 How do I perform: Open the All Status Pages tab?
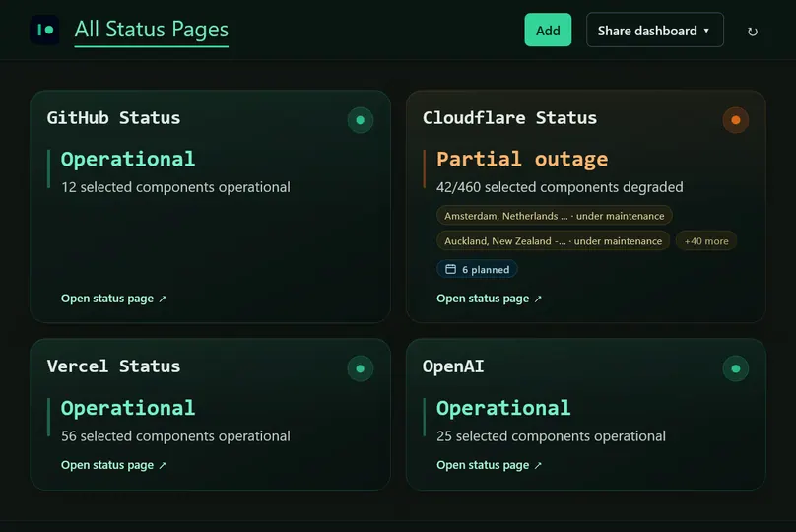(x=152, y=30)
